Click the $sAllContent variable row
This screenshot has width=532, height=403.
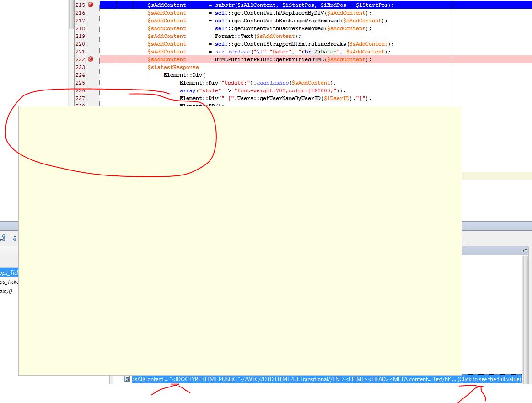(x=327, y=379)
